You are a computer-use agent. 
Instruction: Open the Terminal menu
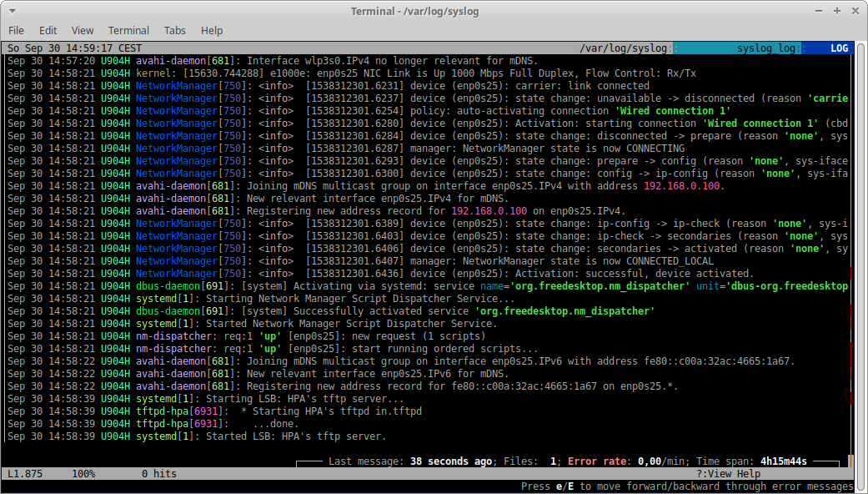click(128, 30)
